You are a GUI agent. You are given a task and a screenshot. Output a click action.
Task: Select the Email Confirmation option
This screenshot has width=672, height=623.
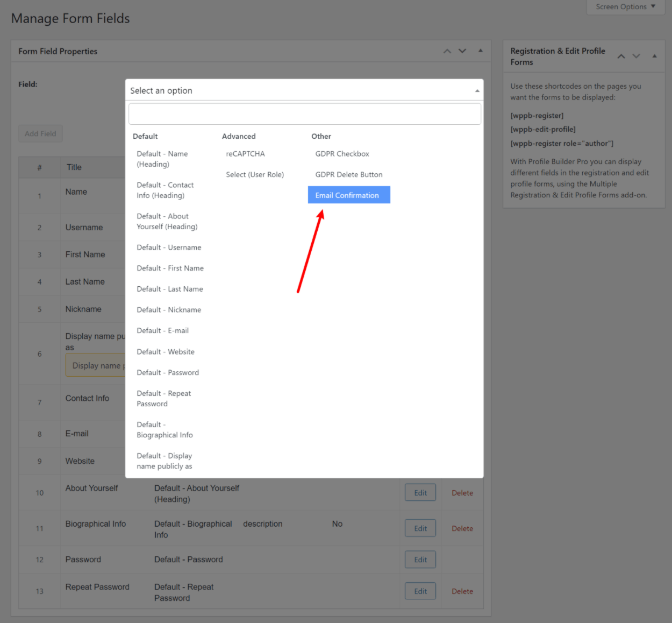(348, 195)
